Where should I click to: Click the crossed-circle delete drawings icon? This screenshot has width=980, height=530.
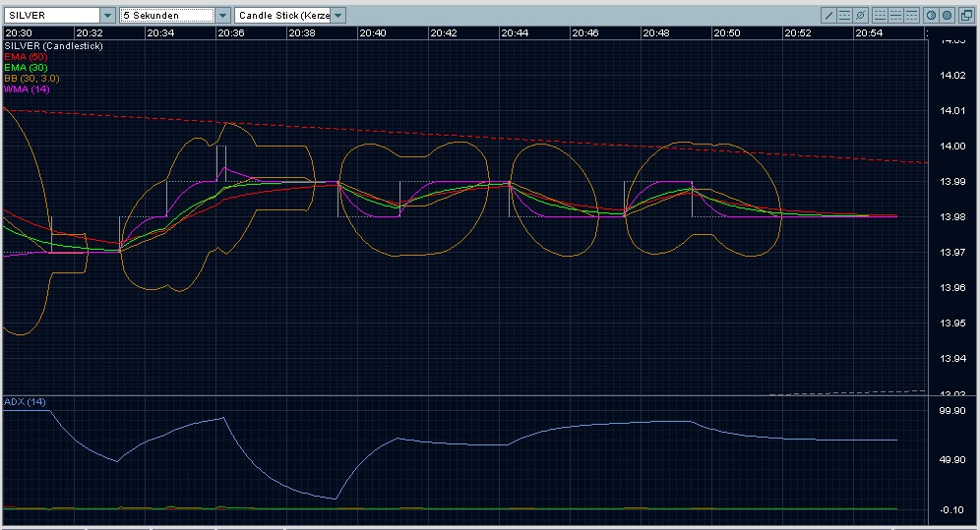pos(861,16)
